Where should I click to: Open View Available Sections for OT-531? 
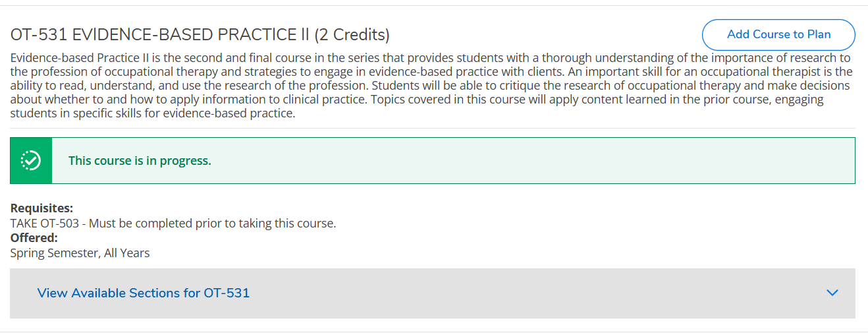144,293
